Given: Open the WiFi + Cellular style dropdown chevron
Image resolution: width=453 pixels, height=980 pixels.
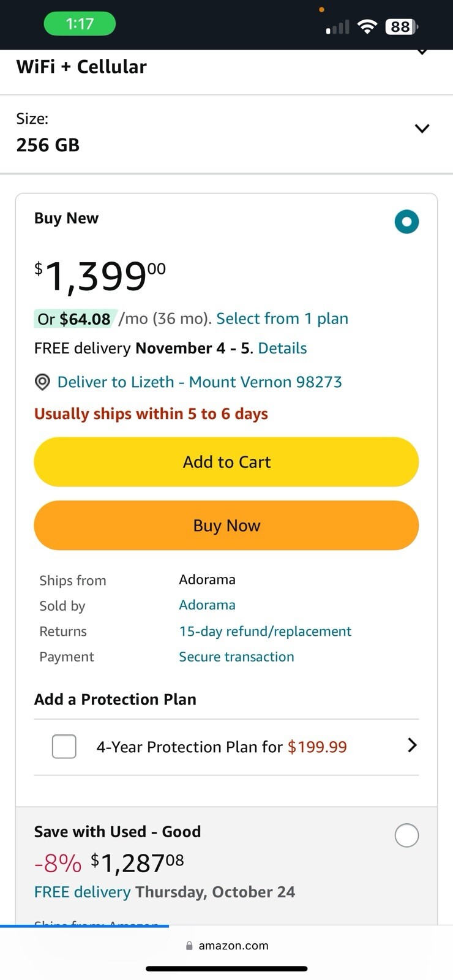Looking at the screenshot, I should [x=421, y=52].
